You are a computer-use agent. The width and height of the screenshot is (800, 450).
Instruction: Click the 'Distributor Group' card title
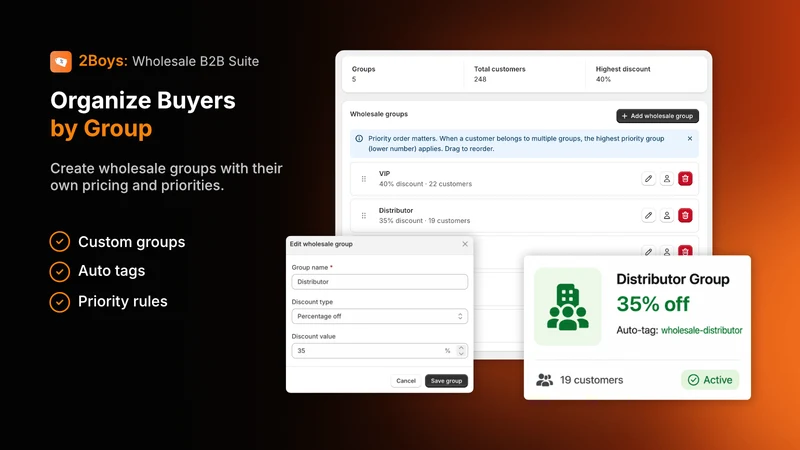[x=672, y=279]
